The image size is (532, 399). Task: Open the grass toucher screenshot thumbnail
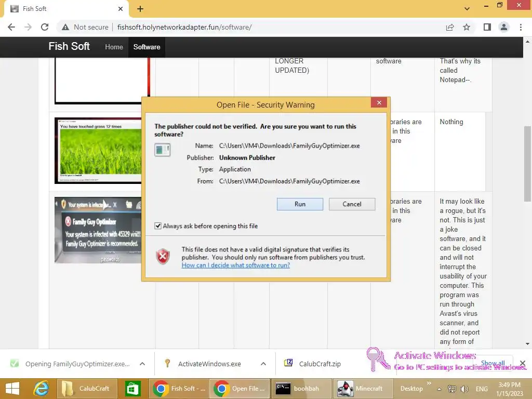[98, 151]
